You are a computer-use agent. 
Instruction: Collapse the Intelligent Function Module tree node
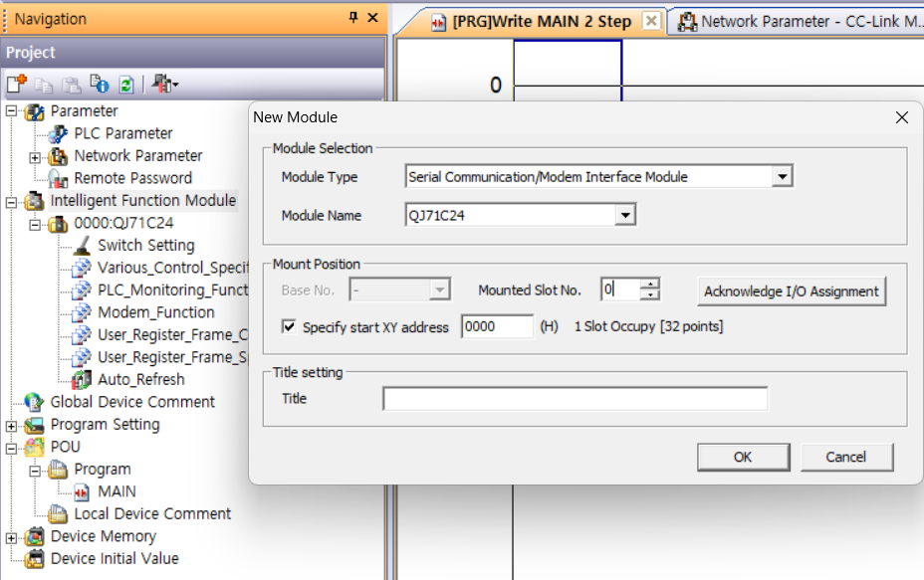(x=11, y=201)
